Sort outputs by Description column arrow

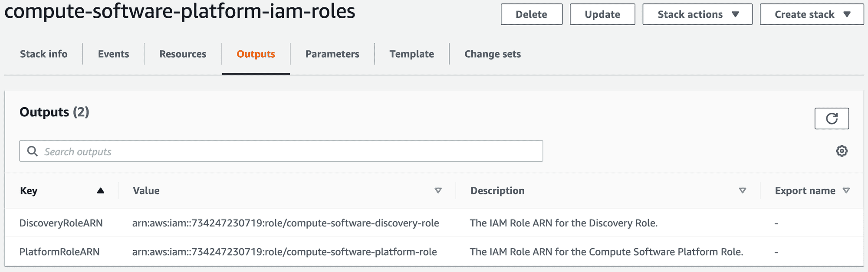pyautogui.click(x=742, y=190)
